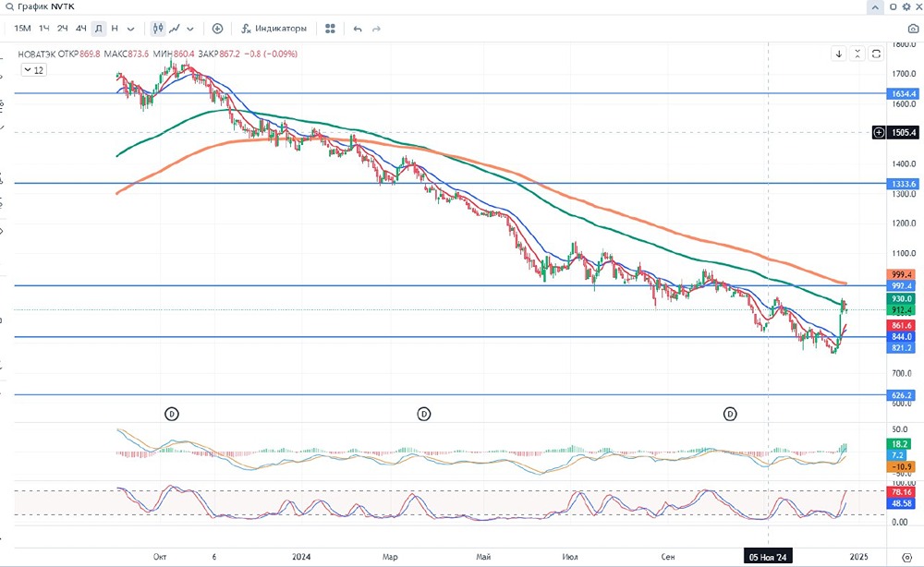Open the four-dot layout grid icon
This screenshot has height=567, width=924.
(x=331, y=29)
